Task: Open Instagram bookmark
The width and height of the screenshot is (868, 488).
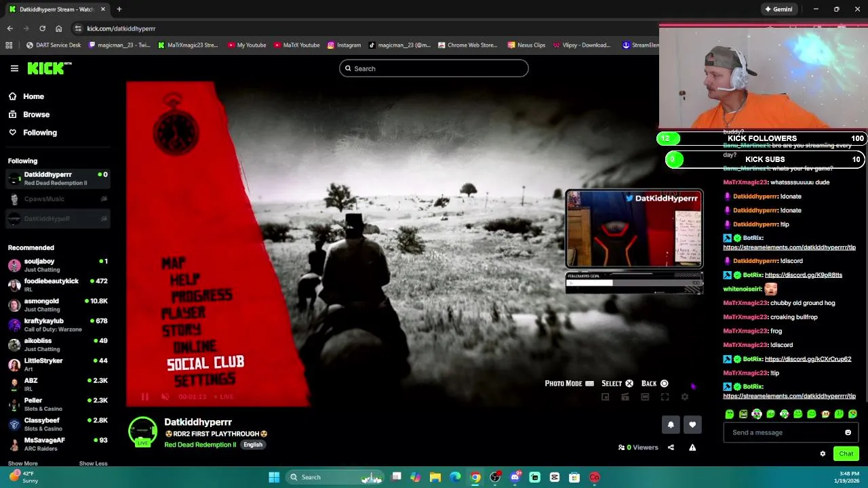Action: (x=344, y=45)
